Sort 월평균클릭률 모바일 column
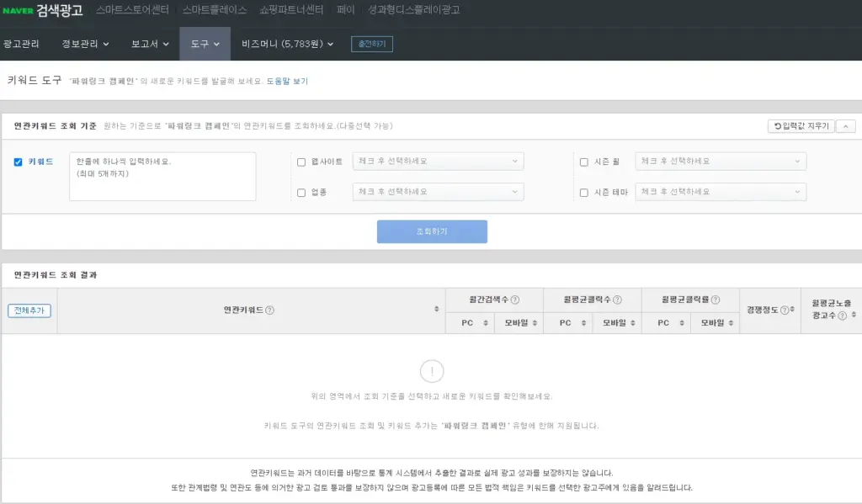862x504 pixels. click(x=732, y=322)
